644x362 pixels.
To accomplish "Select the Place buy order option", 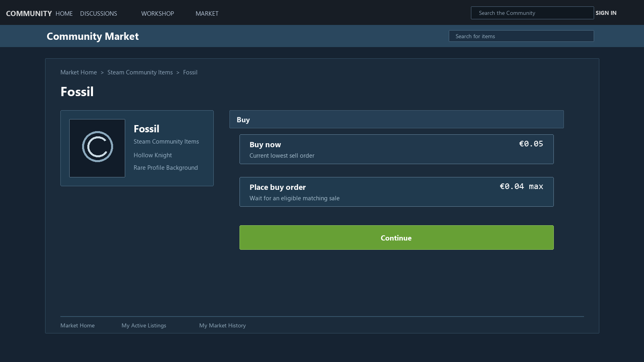I will coord(396,192).
